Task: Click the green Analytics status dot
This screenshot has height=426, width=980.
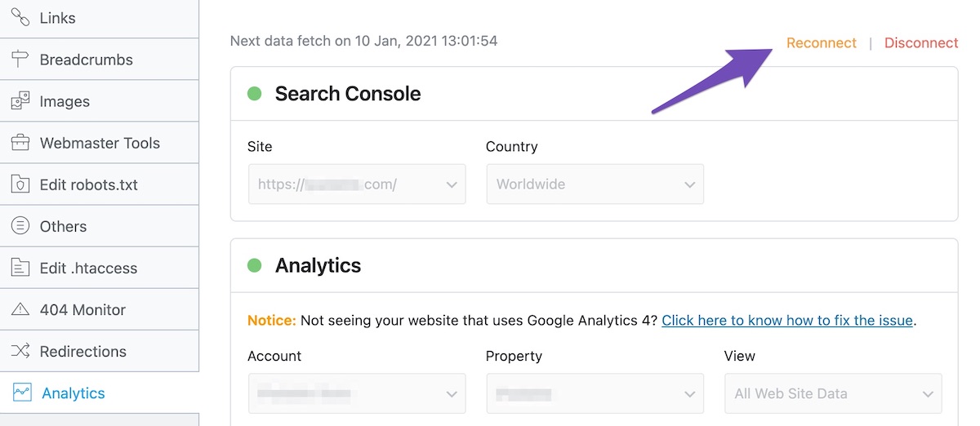Action: point(254,265)
